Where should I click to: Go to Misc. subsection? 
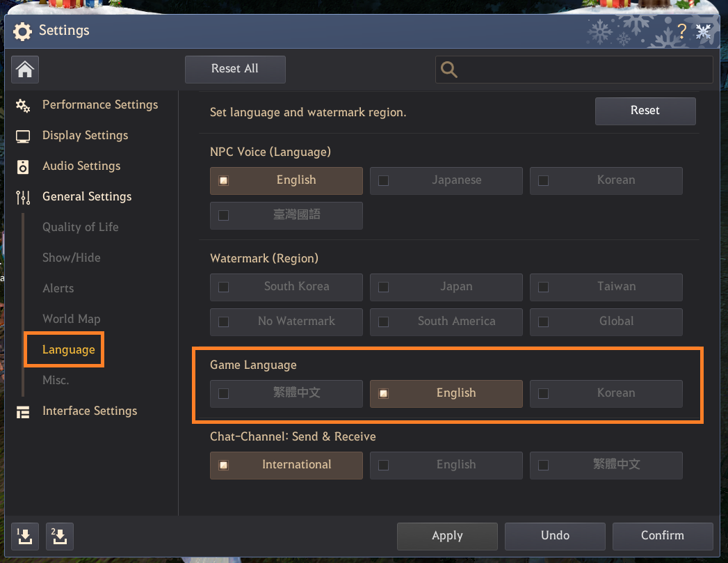[56, 381]
